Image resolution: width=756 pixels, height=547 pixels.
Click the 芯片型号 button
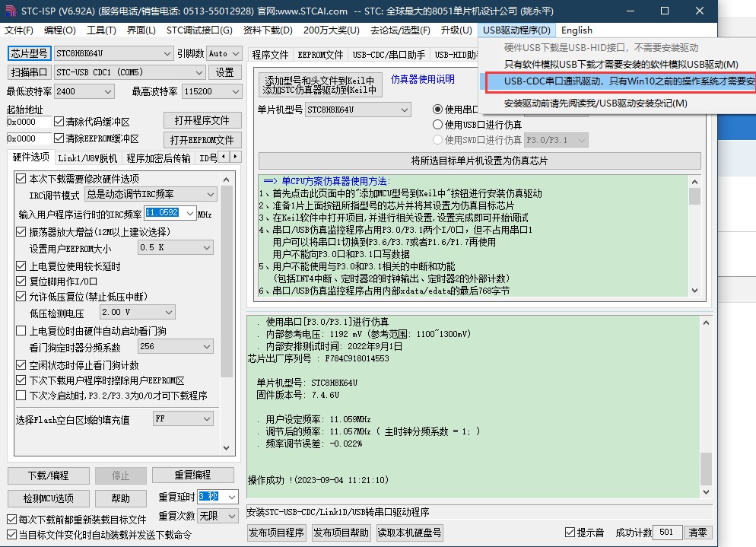30,53
